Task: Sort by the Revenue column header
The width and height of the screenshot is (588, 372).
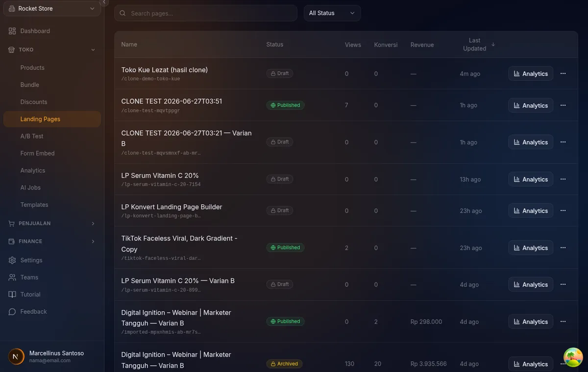Action: click(x=422, y=45)
